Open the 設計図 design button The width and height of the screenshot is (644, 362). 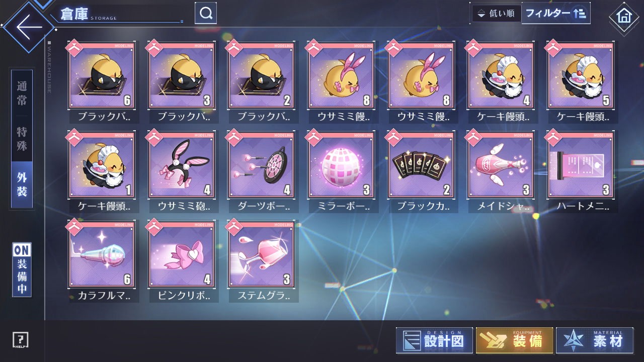coord(435,340)
